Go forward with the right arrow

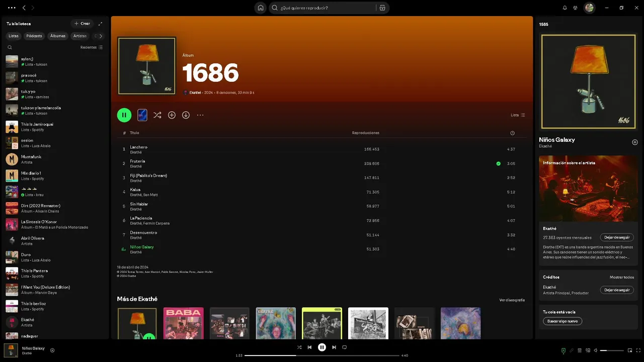[x=33, y=8]
